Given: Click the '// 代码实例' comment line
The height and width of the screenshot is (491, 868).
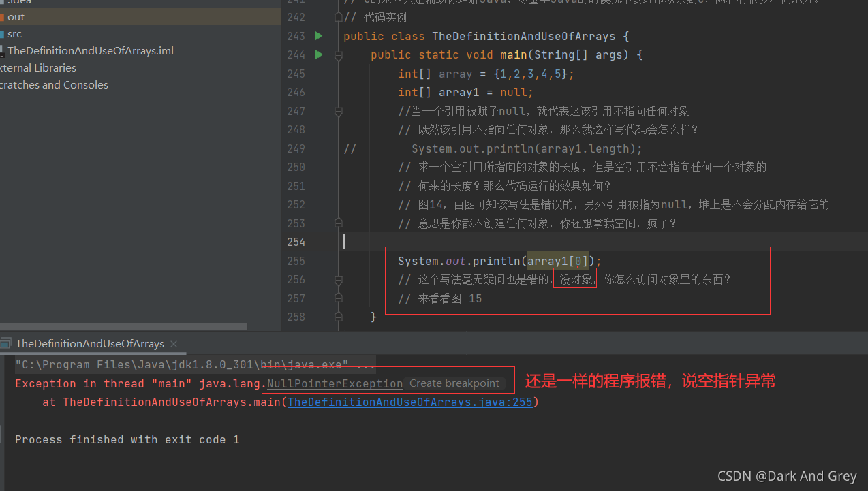Looking at the screenshot, I should (x=375, y=18).
